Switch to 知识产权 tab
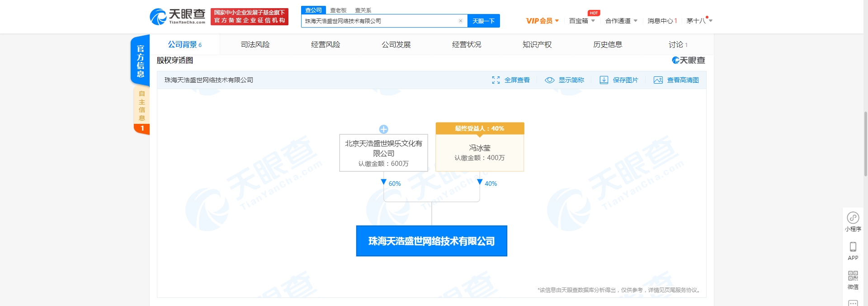The height and width of the screenshot is (306, 868). [537, 44]
